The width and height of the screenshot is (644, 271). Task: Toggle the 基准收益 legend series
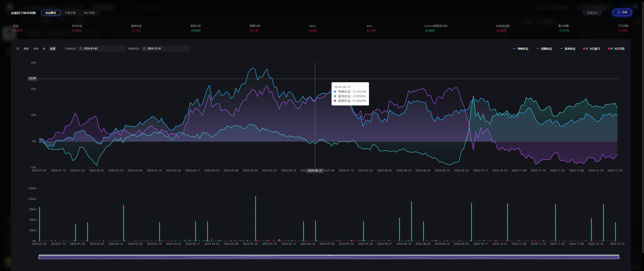[568, 49]
